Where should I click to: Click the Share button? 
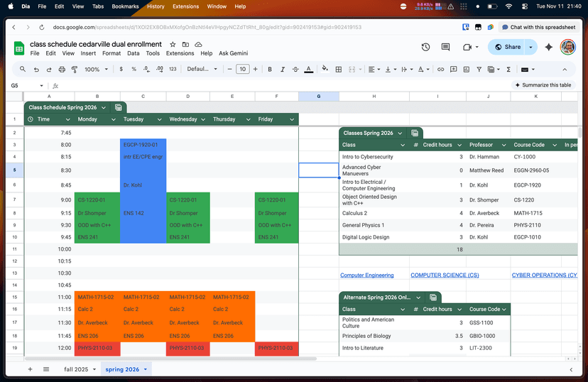pyautogui.click(x=507, y=48)
